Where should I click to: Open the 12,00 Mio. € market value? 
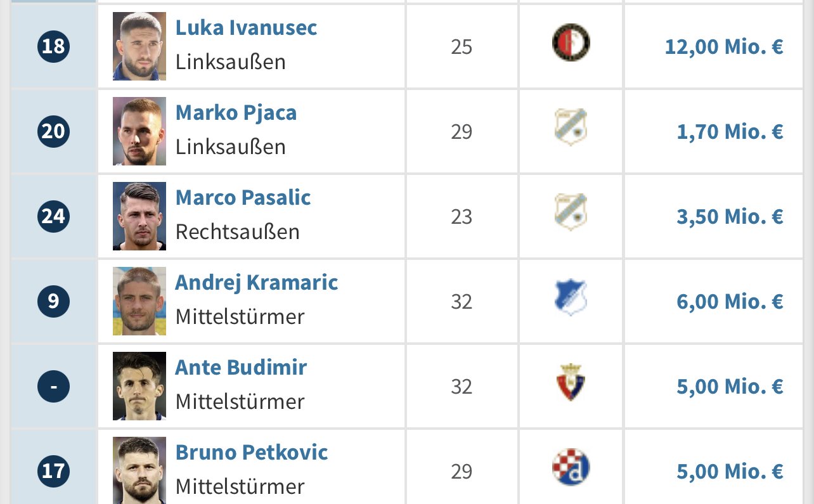724,47
